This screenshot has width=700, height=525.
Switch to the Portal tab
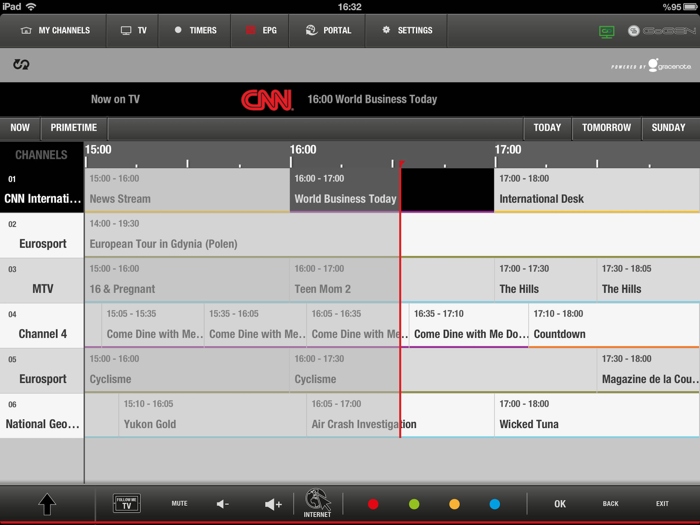(x=328, y=31)
